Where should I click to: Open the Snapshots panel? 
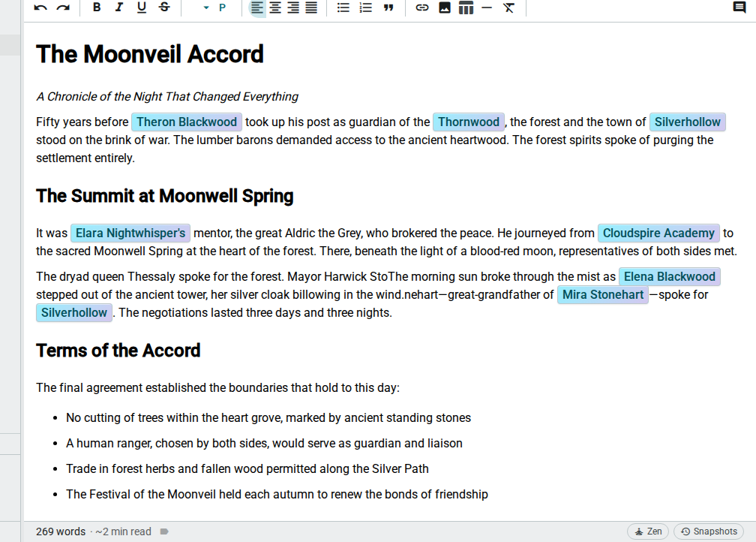(709, 531)
